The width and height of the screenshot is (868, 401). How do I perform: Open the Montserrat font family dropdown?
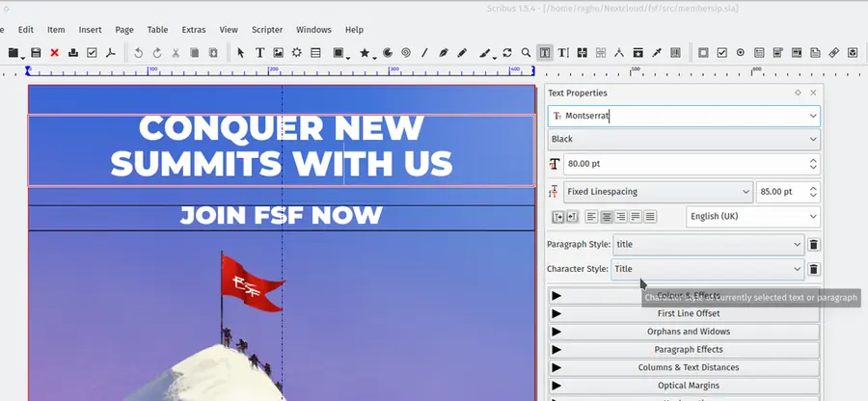(813, 116)
